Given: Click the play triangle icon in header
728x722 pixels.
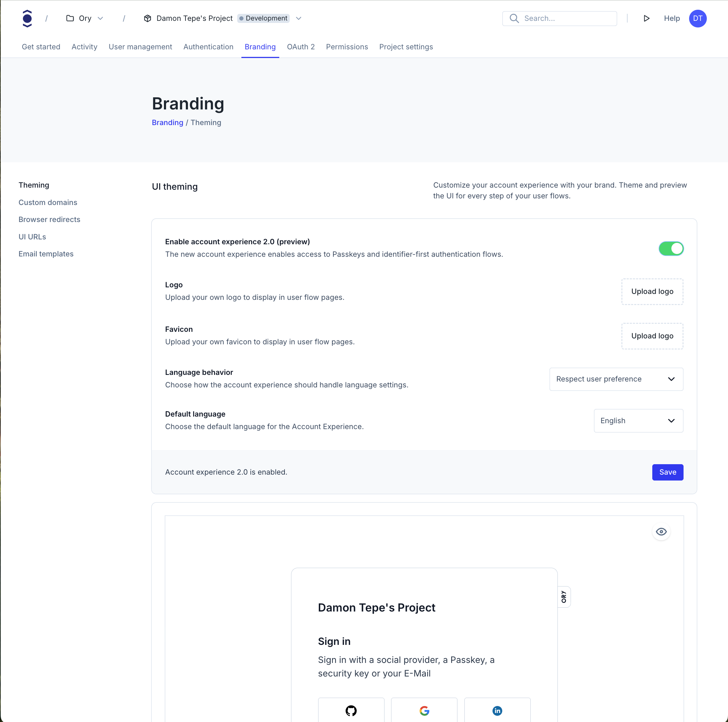Looking at the screenshot, I should (x=646, y=18).
